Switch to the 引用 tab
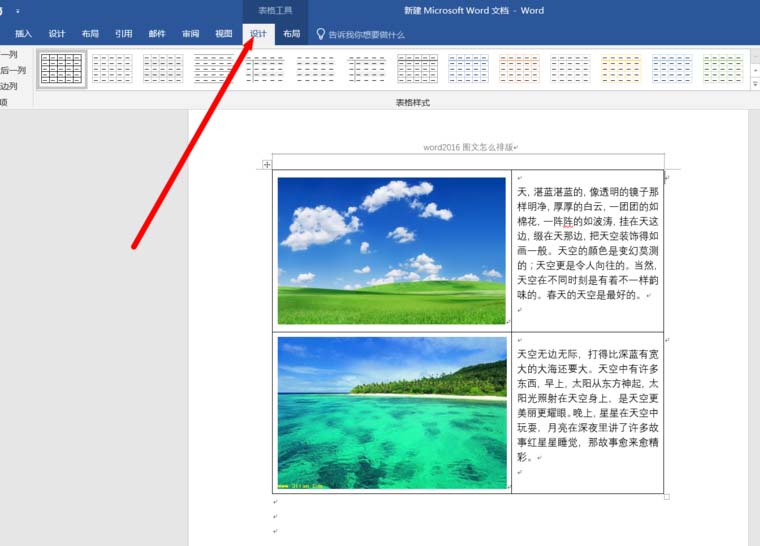 coord(123,34)
